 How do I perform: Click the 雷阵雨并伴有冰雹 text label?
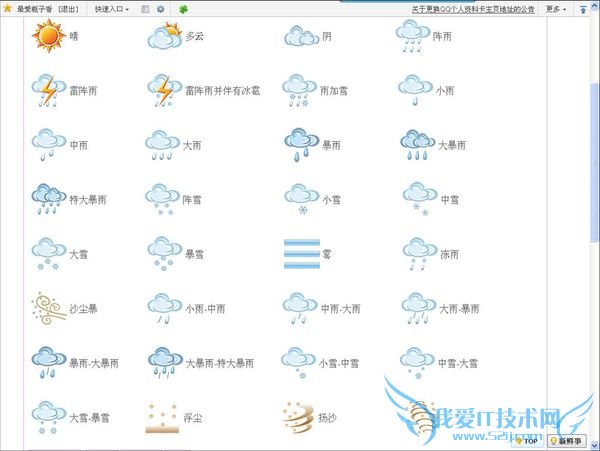pyautogui.click(x=223, y=91)
